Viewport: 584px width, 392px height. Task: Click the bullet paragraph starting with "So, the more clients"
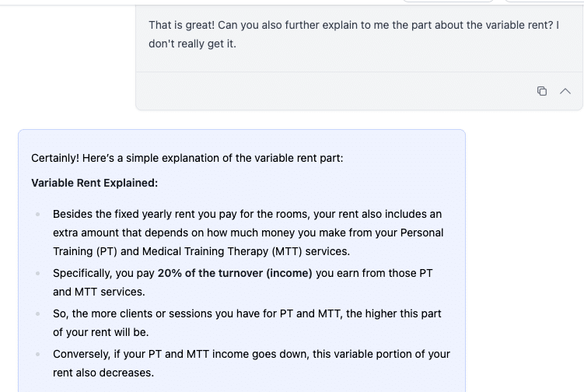click(247, 323)
